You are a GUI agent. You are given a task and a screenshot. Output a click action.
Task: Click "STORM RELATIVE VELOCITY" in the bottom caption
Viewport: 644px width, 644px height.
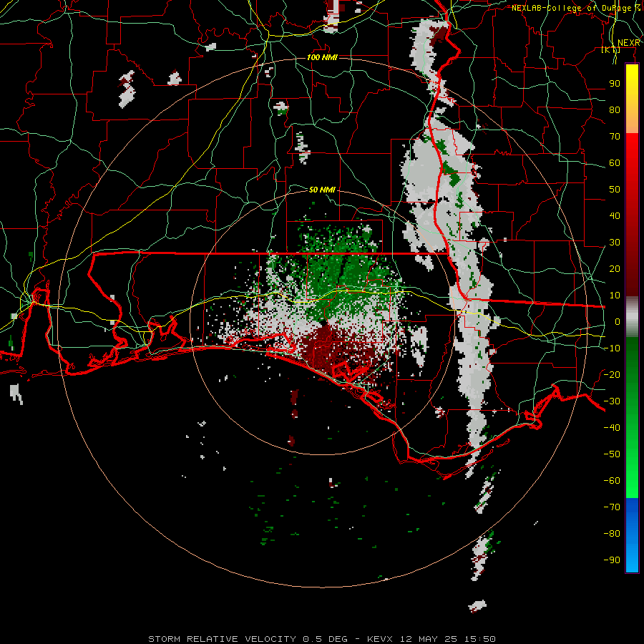tap(222, 639)
